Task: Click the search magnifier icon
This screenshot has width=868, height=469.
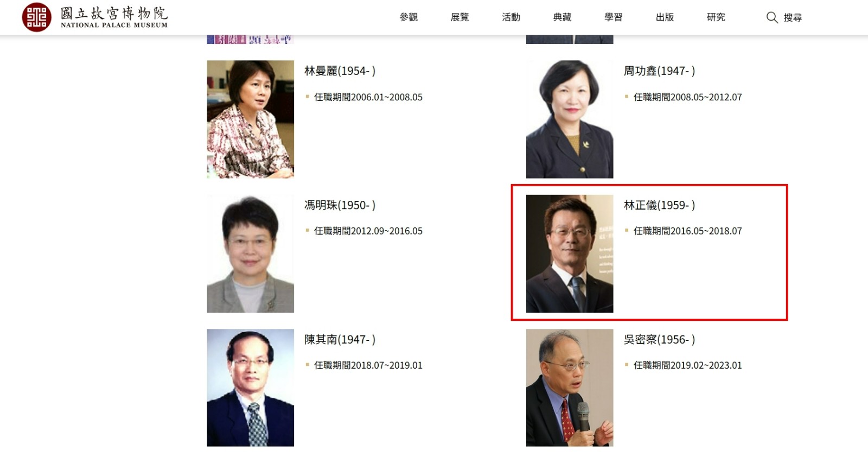Action: click(772, 17)
